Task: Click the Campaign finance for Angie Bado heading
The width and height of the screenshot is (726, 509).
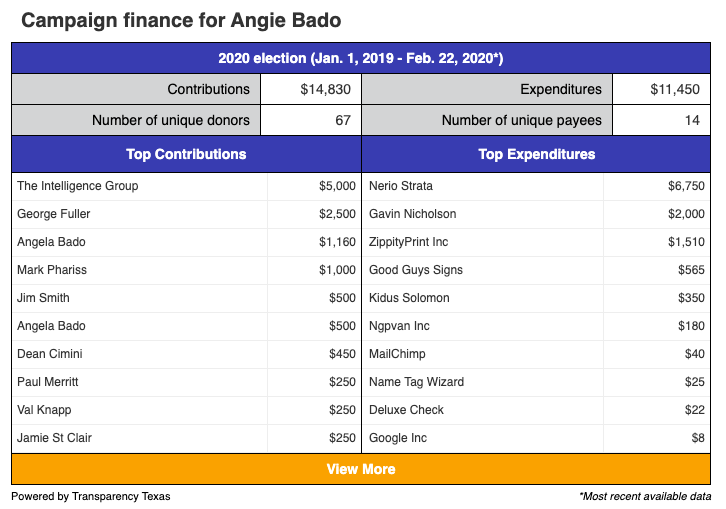Action: (x=181, y=20)
